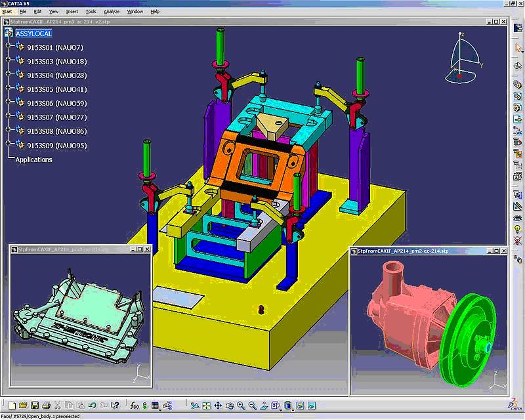Open the Insert menu
525x420 pixels.
pyautogui.click(x=72, y=11)
